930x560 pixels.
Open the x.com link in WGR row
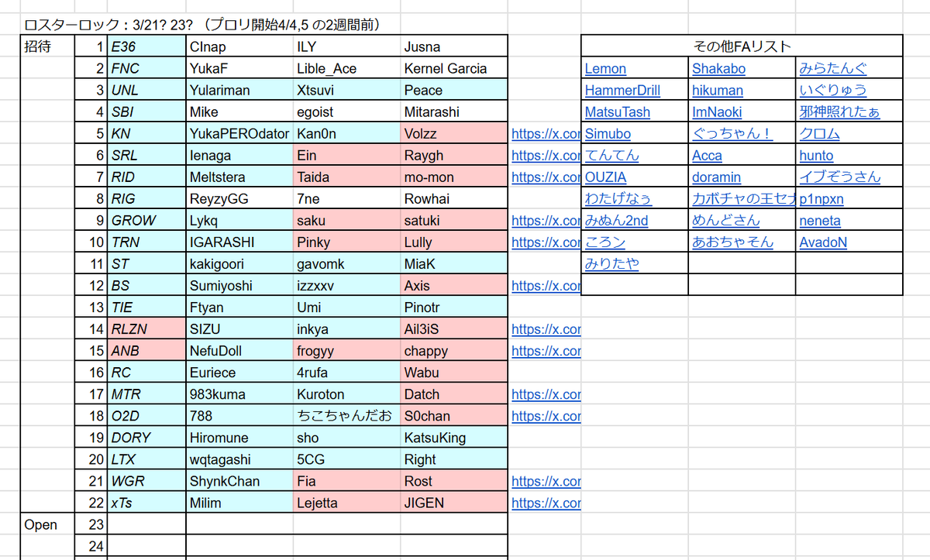coord(546,481)
